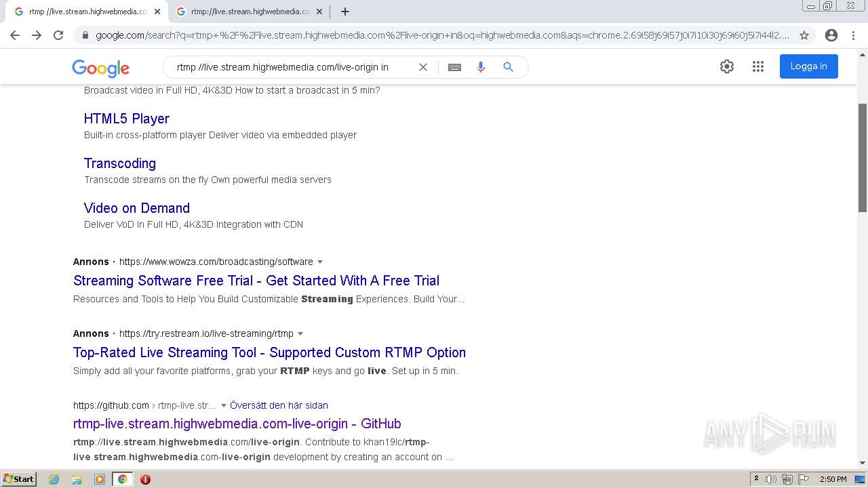Click the wowza.com broadcasting URL text
868x488 pixels.
coord(216,262)
